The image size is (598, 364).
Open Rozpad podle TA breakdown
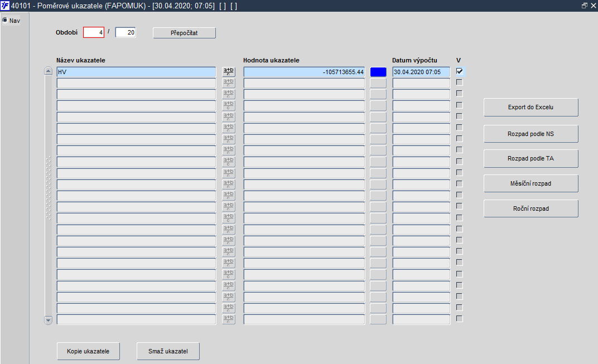[x=531, y=158]
